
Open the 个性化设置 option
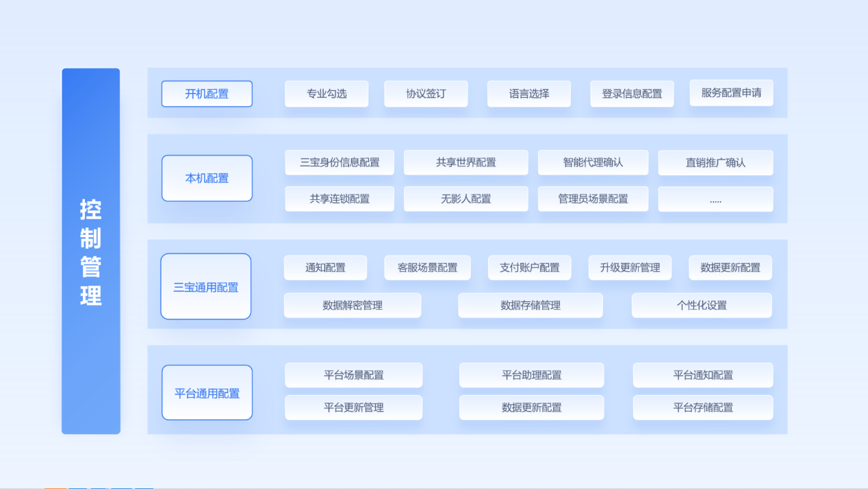(x=702, y=305)
